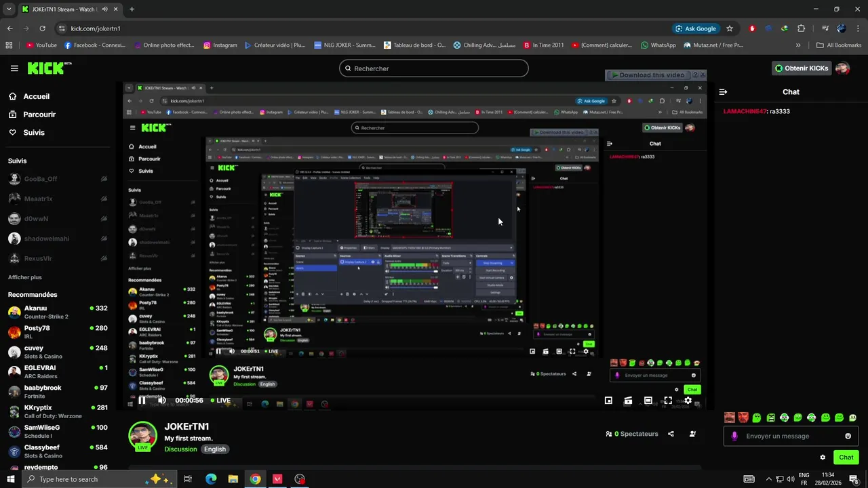This screenshot has height=488, width=868.
Task: Open mini player mode icon
Action: click(x=608, y=401)
